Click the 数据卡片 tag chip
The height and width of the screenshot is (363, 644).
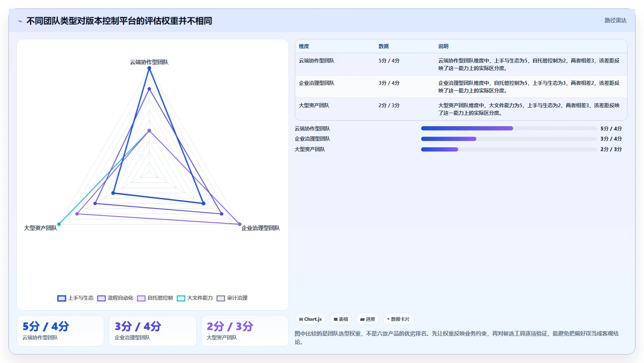coord(398,319)
